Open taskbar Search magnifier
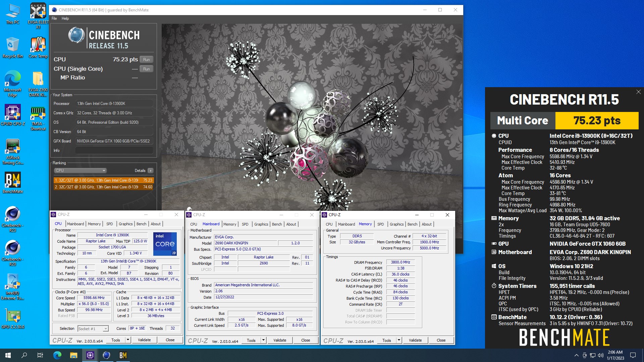This screenshot has height=362, width=644. tap(24, 355)
